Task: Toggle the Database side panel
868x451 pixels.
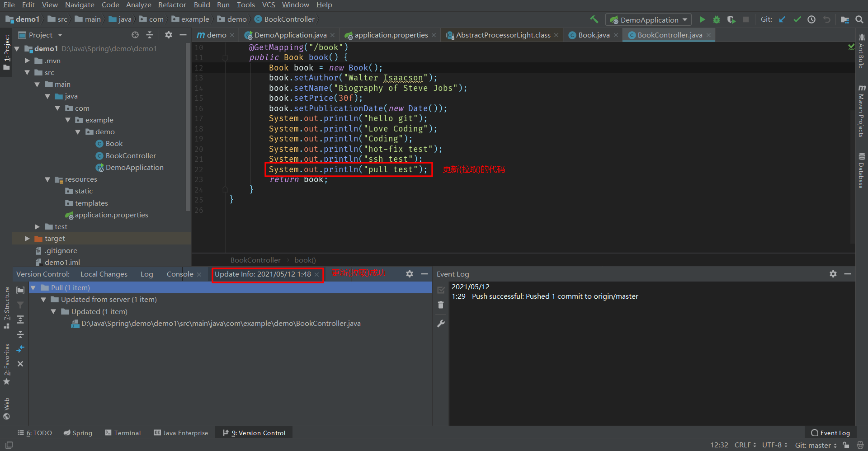Action: 862,171
